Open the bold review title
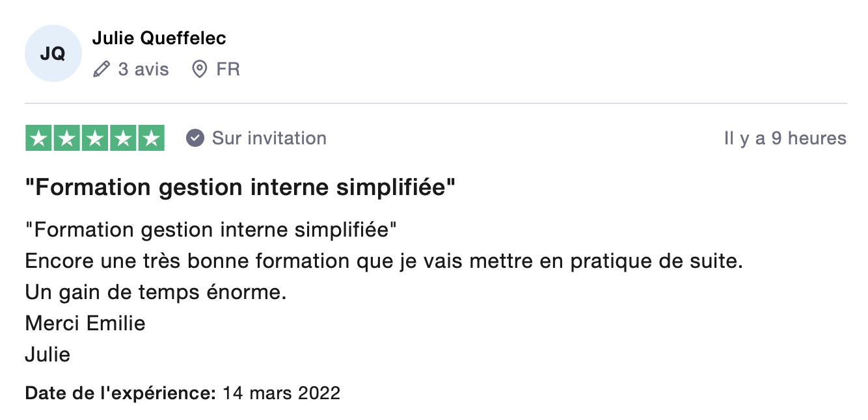868x420 pixels. 239,187
